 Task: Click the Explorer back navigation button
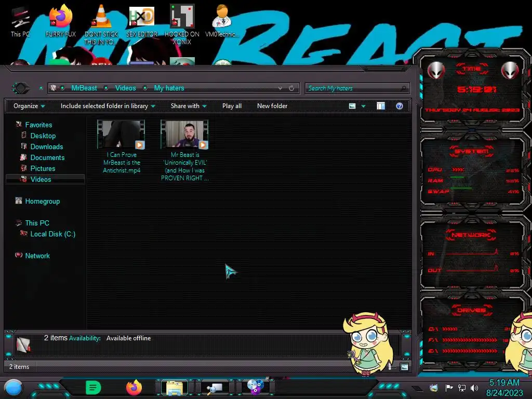point(21,88)
